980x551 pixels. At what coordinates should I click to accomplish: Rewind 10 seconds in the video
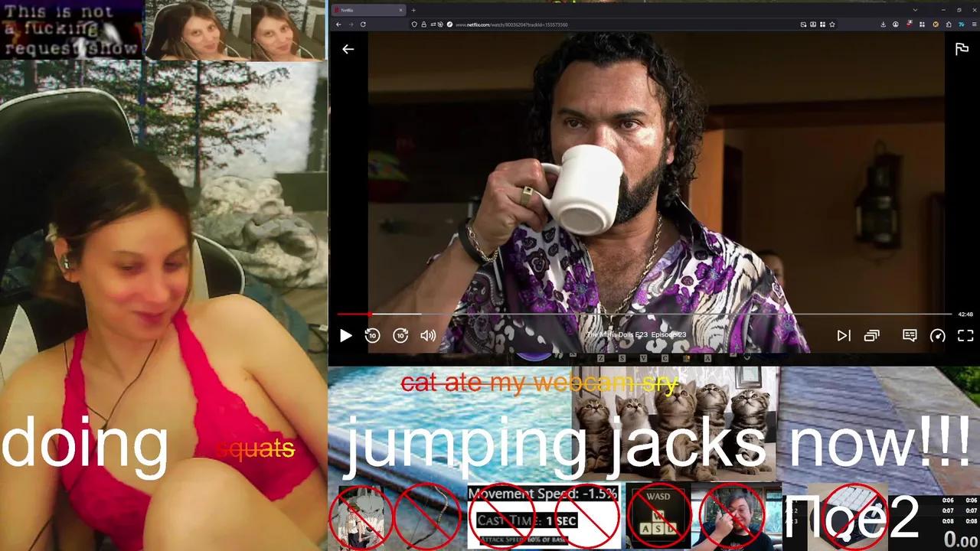pos(373,335)
